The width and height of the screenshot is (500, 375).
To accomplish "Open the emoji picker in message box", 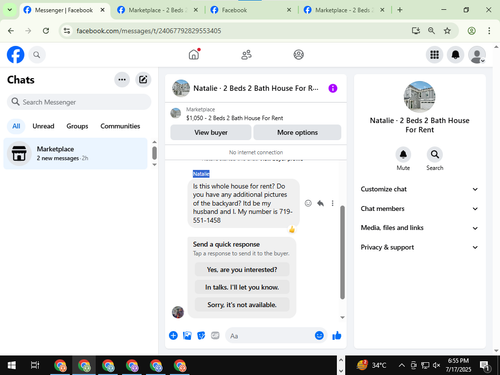I will click(319, 335).
